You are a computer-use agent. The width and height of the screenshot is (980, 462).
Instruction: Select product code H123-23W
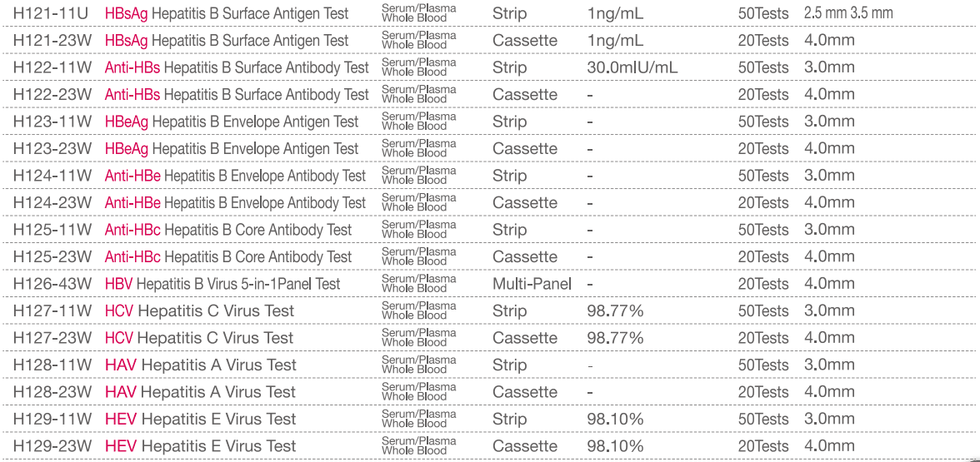coord(52,149)
